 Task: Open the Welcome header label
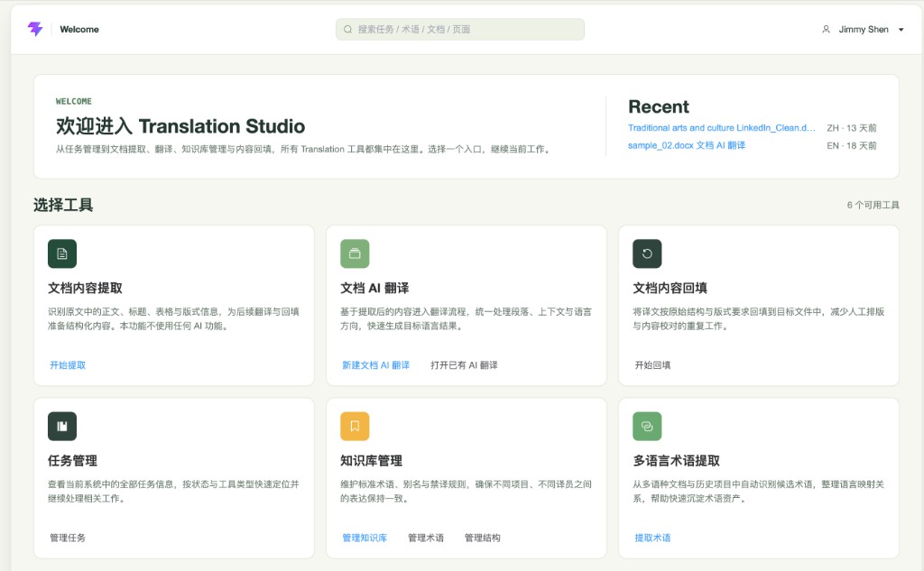click(79, 30)
